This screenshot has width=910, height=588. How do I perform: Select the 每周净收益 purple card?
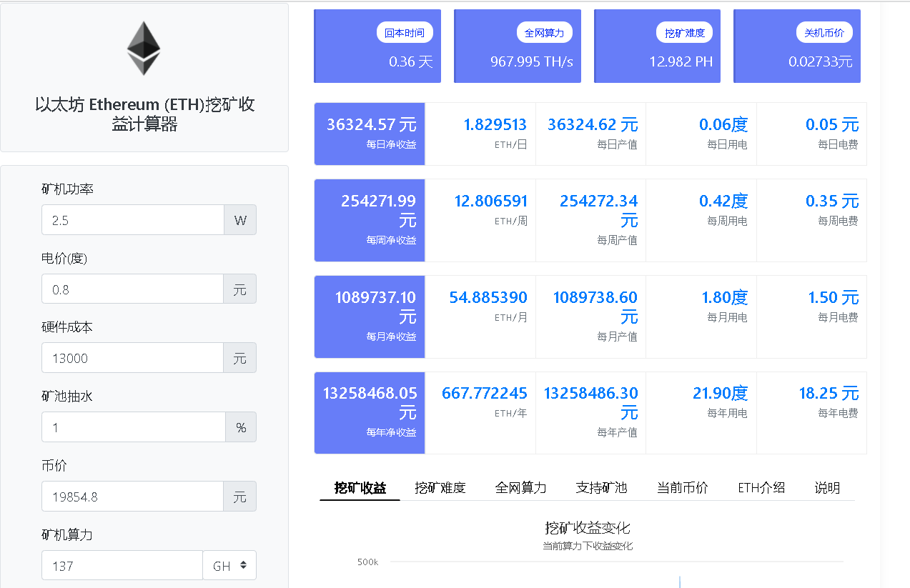[x=369, y=220]
